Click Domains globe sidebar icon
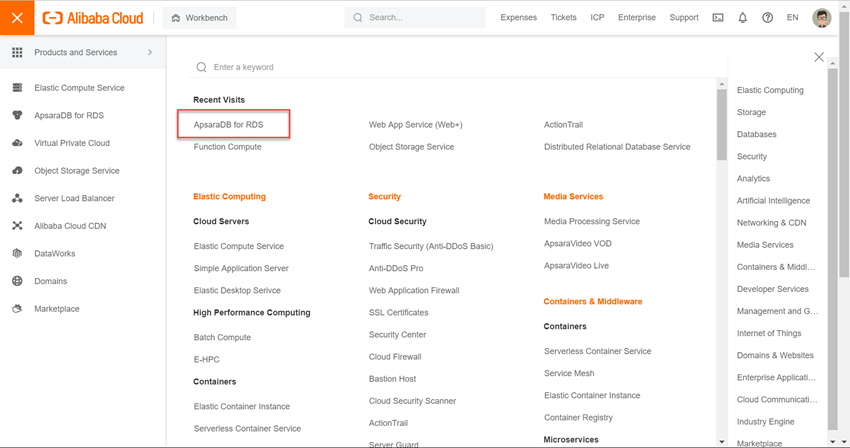 [x=17, y=281]
